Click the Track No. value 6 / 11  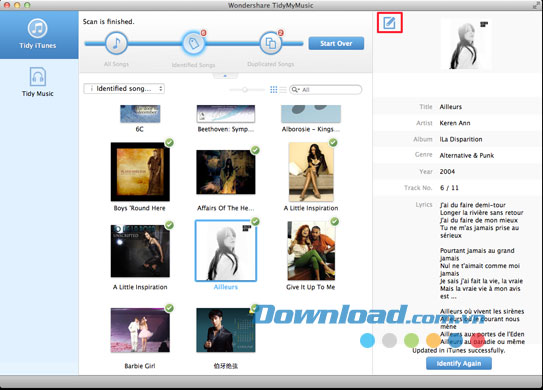tap(449, 188)
